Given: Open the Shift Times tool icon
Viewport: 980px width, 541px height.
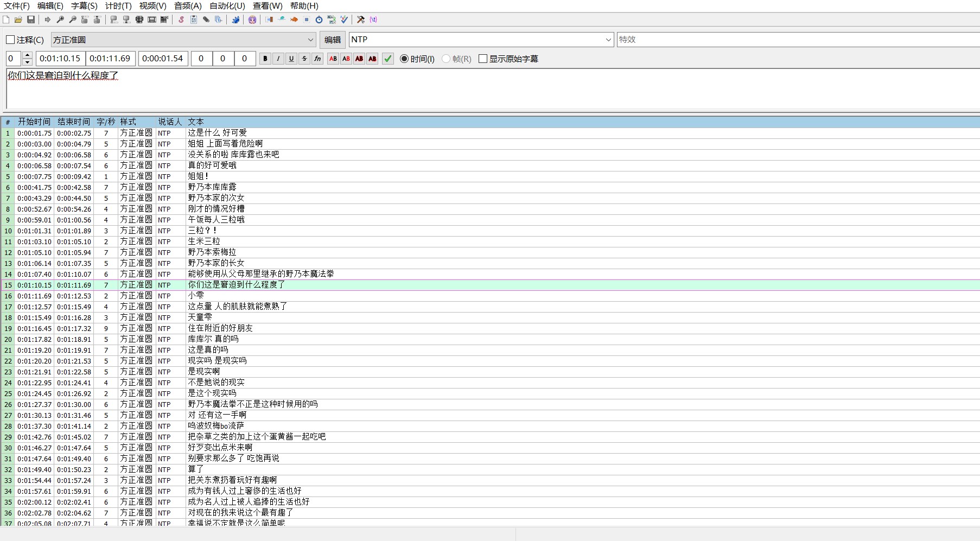Looking at the screenshot, I should coord(269,20).
